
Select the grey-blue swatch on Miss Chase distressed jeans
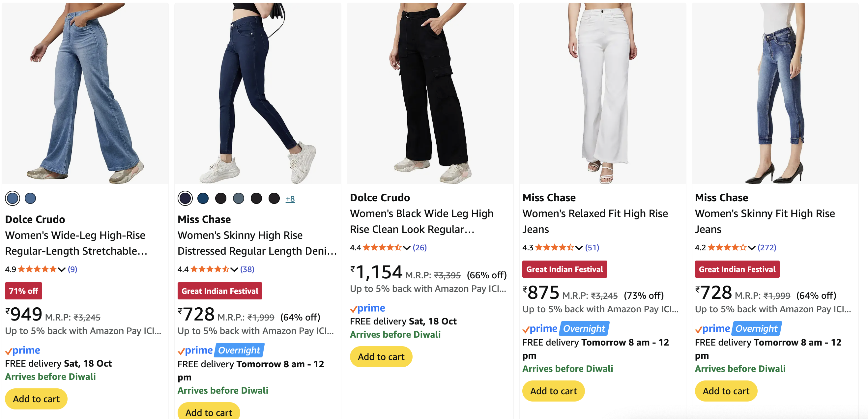point(239,198)
